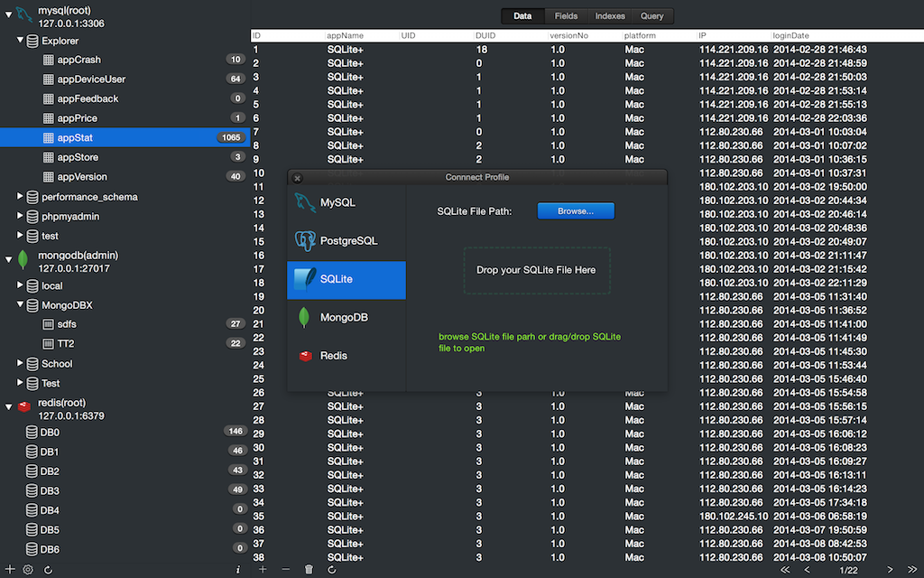The height and width of the screenshot is (578, 924).
Task: Expand the performance_schema database
Action: 20,196
